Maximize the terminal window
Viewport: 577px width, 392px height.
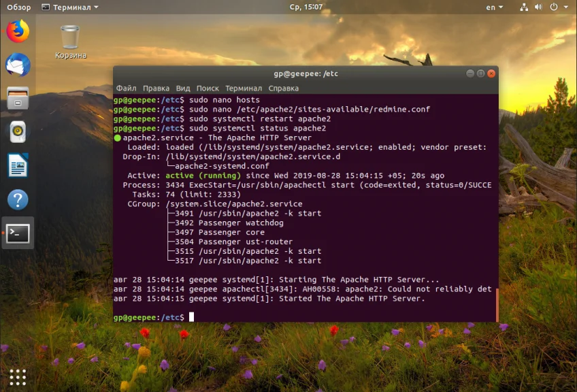480,73
